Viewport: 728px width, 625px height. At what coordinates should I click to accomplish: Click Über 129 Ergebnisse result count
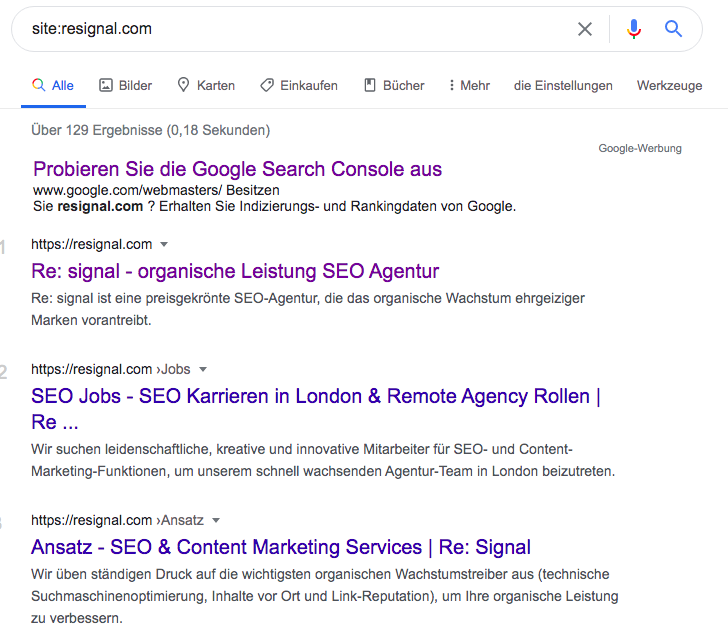(150, 130)
